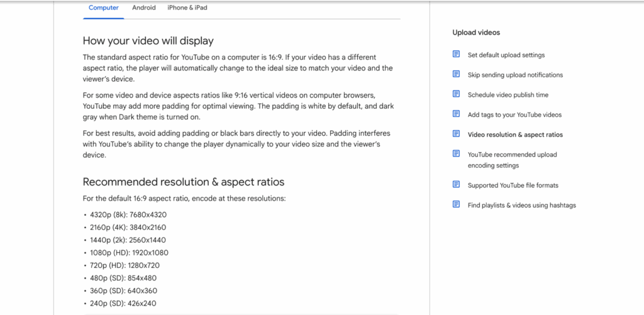The image size is (644, 315).
Task: Open Supported YouTube file formats article
Action: (513, 185)
